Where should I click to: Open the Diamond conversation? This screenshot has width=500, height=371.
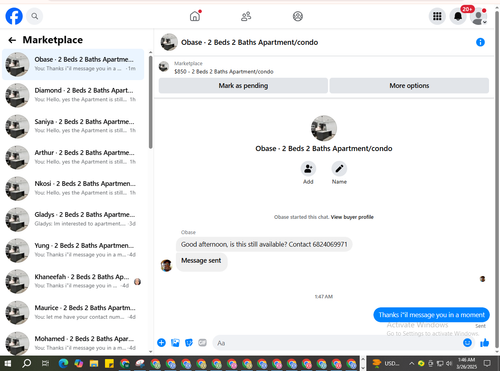[73, 95]
